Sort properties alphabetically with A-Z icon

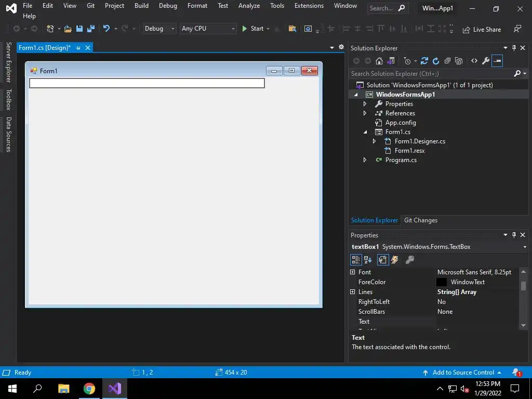368,260
